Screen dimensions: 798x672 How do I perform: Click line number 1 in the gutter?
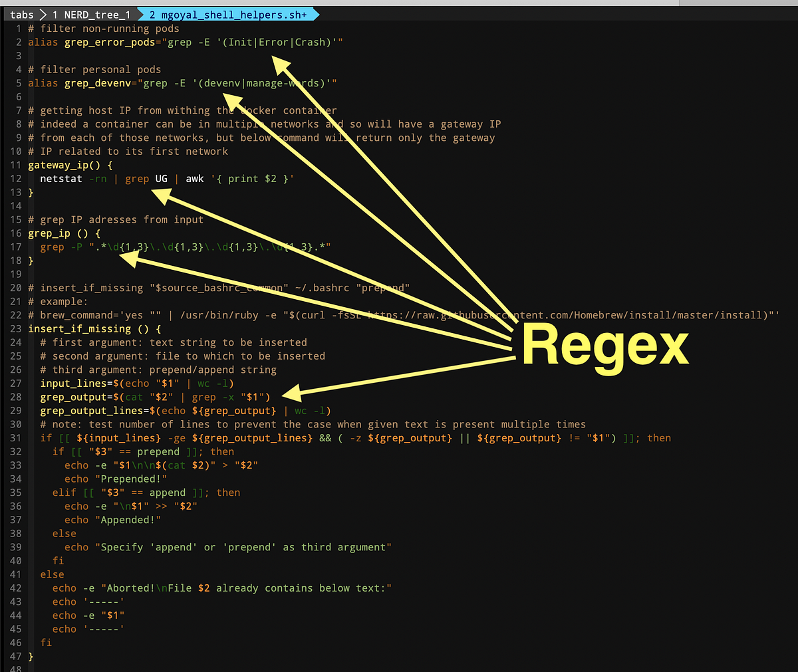[17, 28]
